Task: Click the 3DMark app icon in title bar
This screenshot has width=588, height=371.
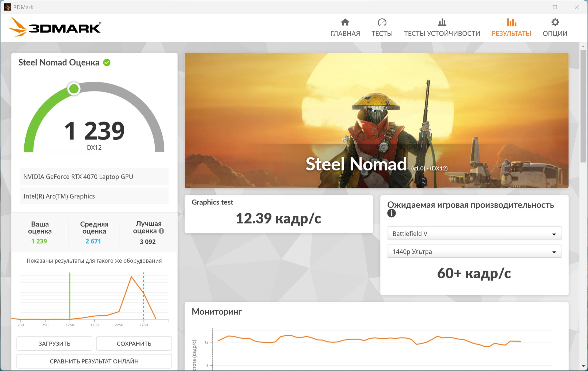Action: (x=7, y=7)
